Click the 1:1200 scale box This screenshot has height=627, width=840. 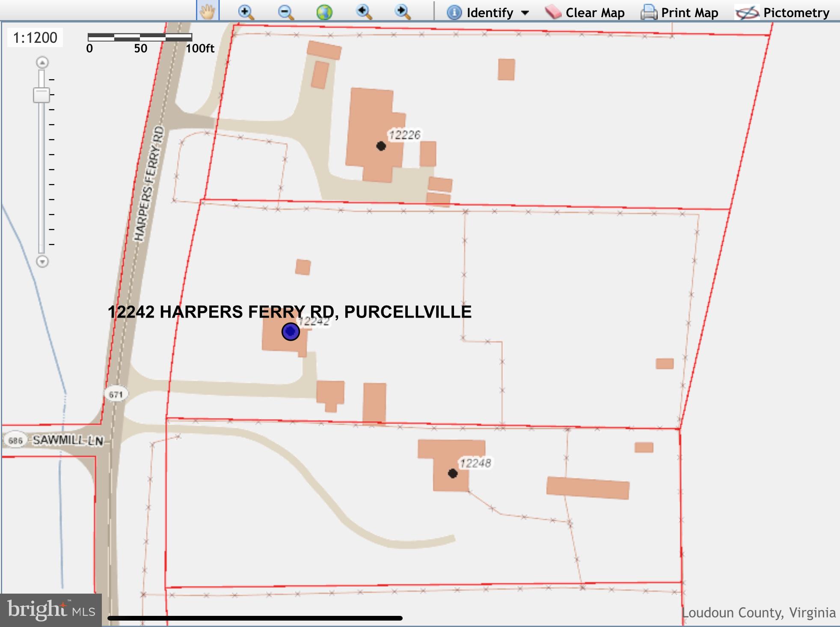(x=35, y=38)
